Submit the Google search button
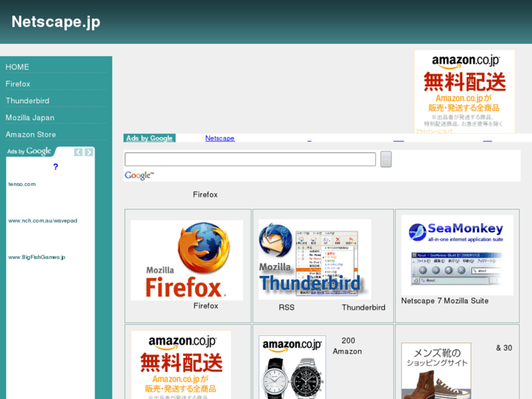 (386, 160)
